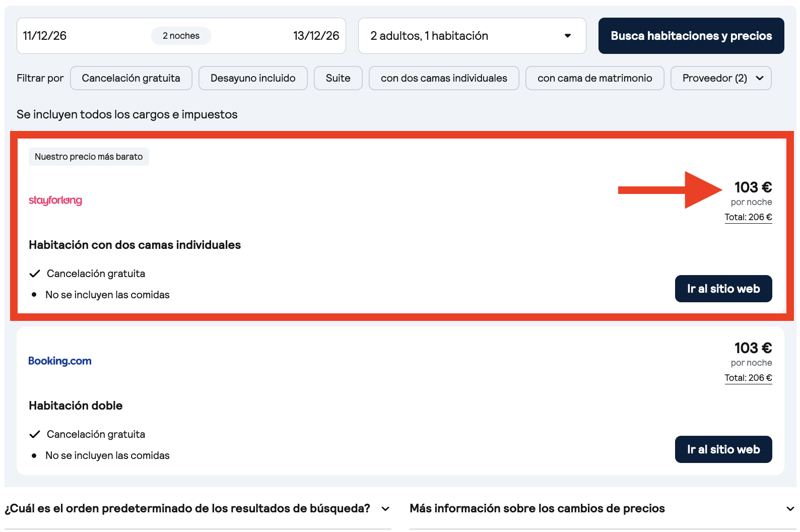Click the Habitación doble heading

[x=76, y=406]
